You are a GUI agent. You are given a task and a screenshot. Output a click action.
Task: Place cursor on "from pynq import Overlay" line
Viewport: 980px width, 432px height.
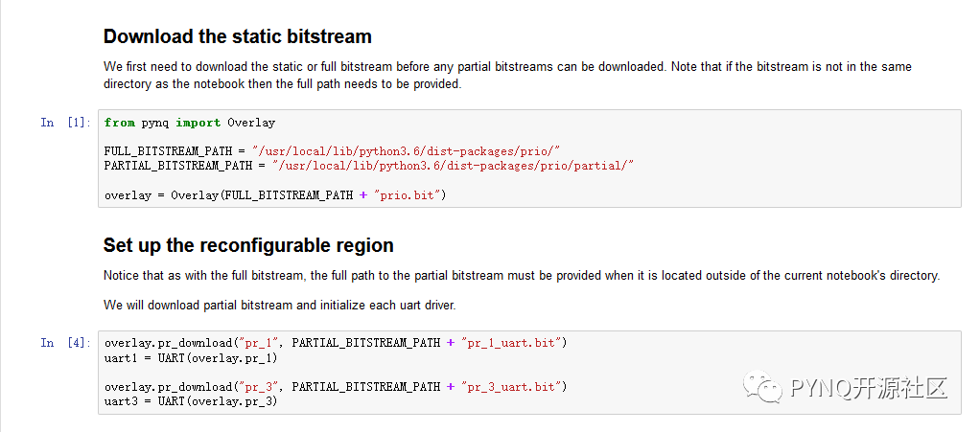(190, 123)
